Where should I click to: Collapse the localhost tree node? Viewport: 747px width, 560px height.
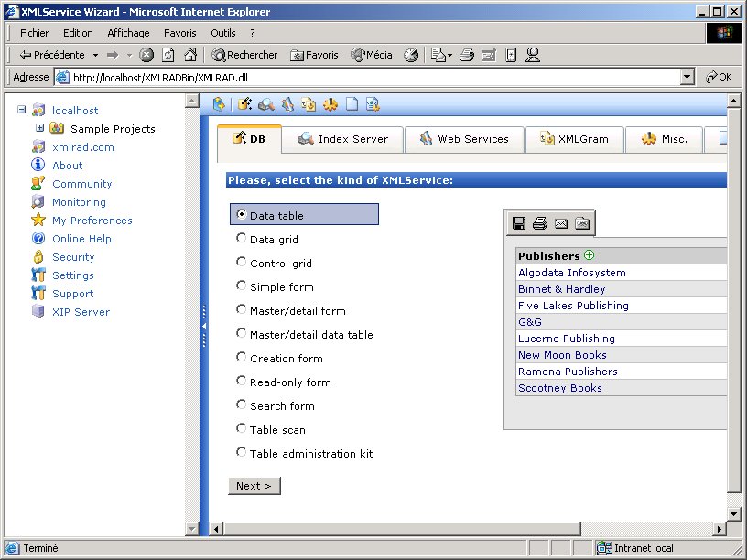click(22, 111)
